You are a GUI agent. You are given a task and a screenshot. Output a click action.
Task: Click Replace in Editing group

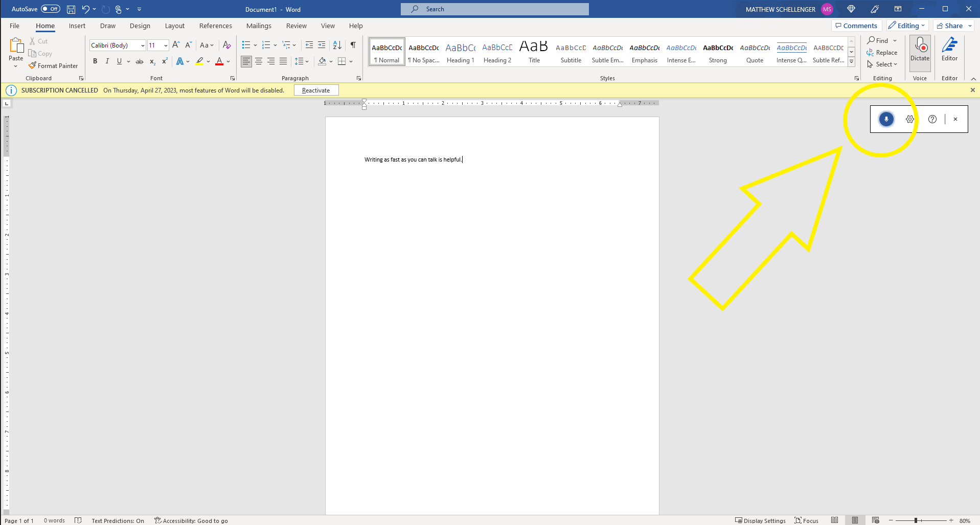point(882,52)
